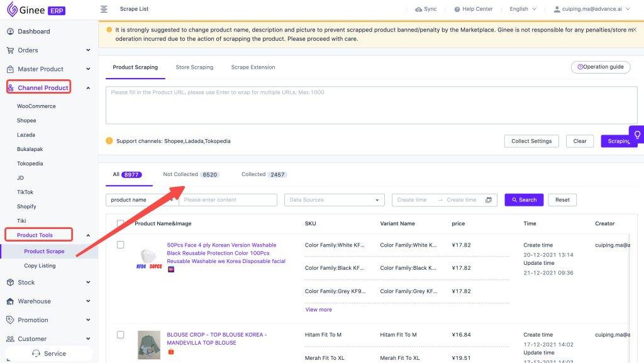The width and height of the screenshot is (644, 363).
Task: Open Tokopedia under Channel Product
Action: (x=30, y=164)
